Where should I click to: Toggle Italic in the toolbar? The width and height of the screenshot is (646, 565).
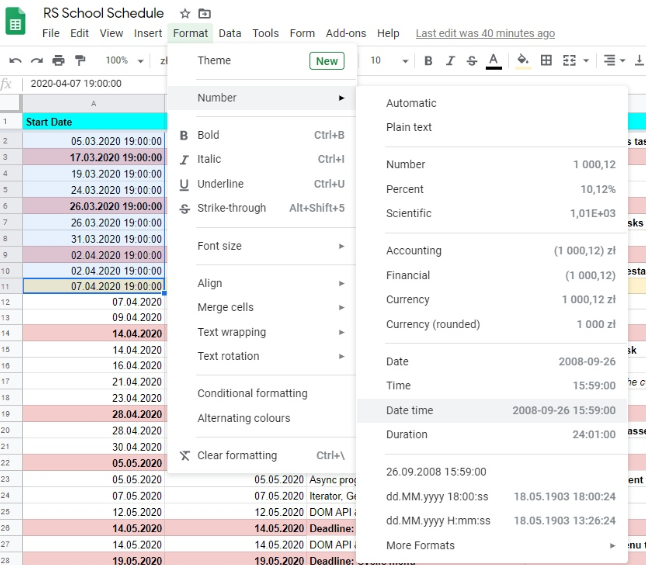point(450,61)
